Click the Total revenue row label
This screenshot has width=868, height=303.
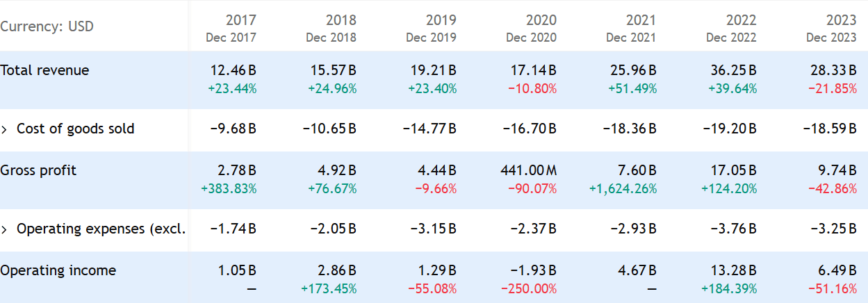coord(44,70)
